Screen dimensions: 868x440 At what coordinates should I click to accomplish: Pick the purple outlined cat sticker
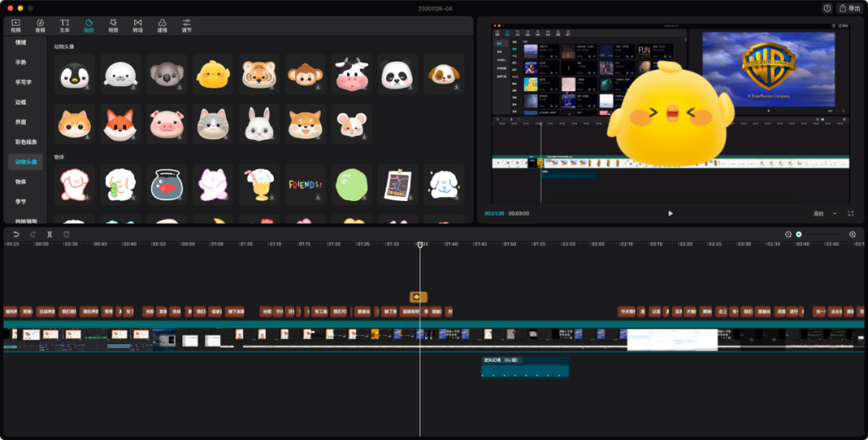pyautogui.click(x=213, y=184)
